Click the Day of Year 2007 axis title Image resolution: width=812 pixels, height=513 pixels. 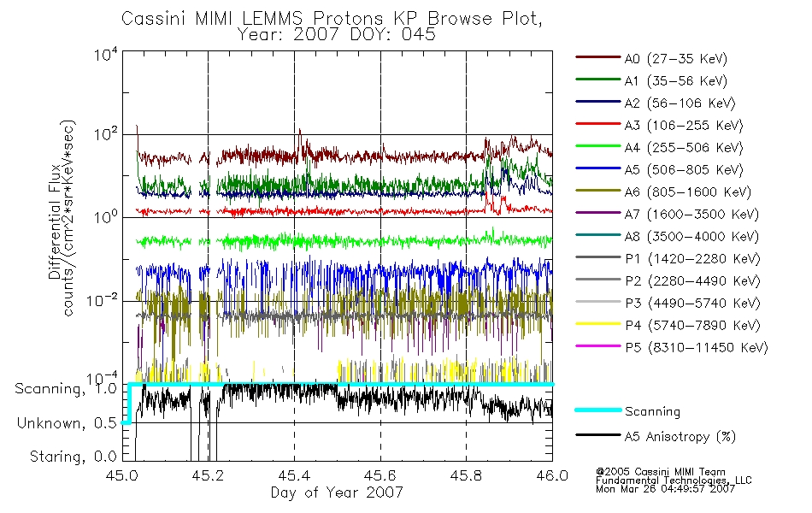pos(337,492)
